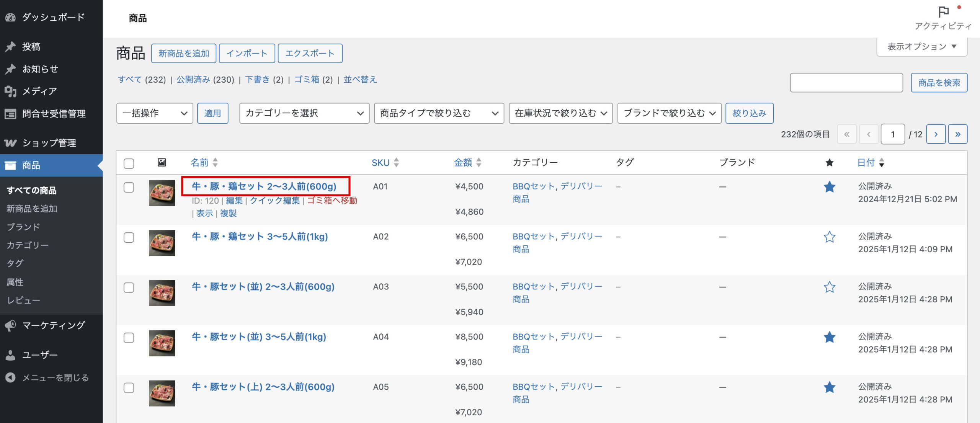The height and width of the screenshot is (423, 980).
Task: Unfeature the A01 product star
Action: point(829,187)
